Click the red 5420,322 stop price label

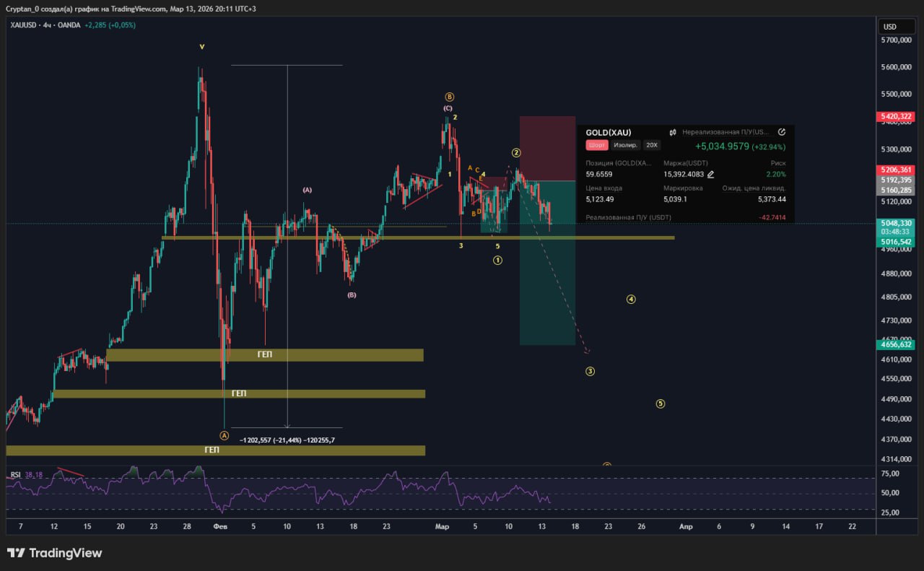(x=896, y=116)
